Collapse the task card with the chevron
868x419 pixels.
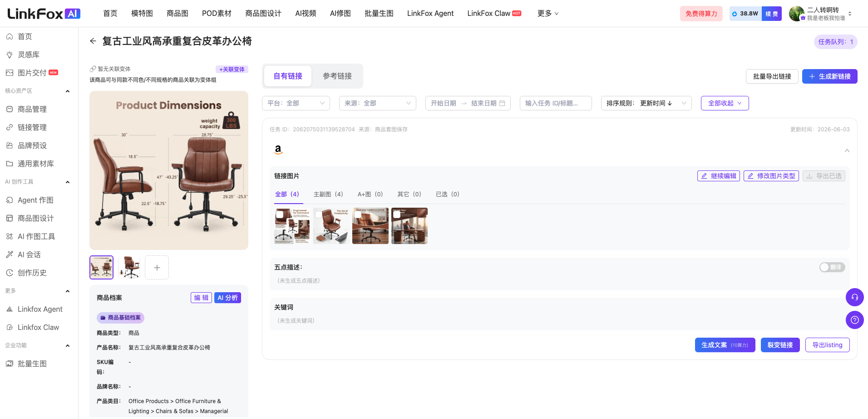pos(847,150)
